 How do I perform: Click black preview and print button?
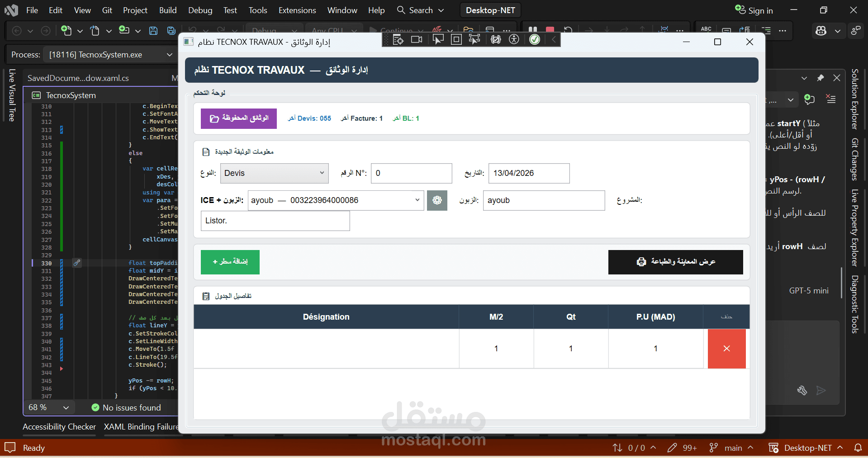(x=676, y=262)
